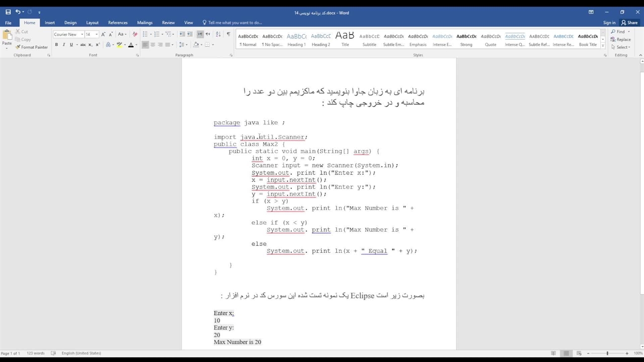Viewport: 644px width, 362px height.
Task: Click the Format Painter button
Action: pos(32,47)
